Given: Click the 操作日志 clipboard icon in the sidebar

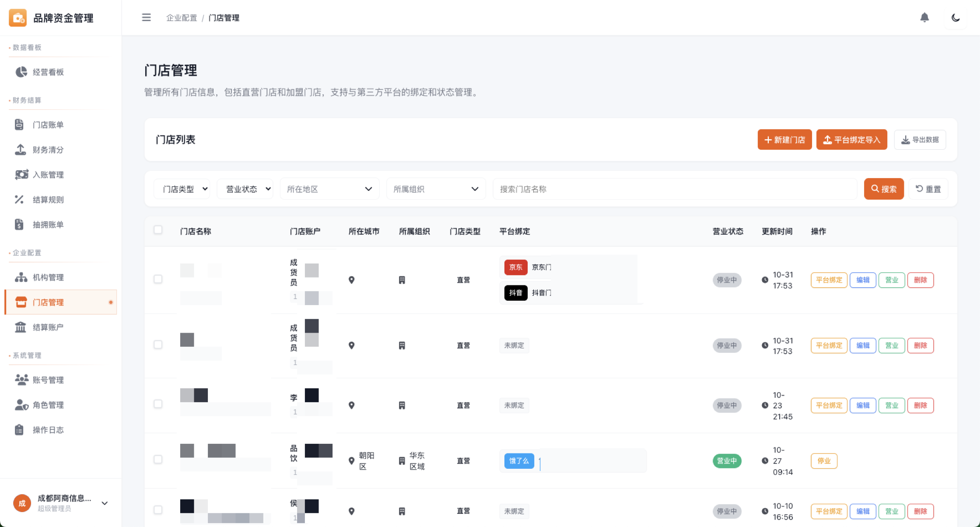Looking at the screenshot, I should (19, 430).
